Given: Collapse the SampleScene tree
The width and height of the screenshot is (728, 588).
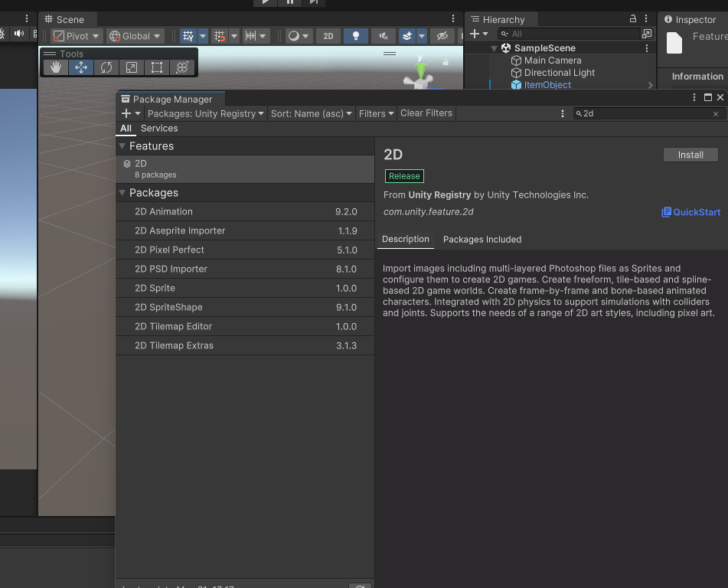Looking at the screenshot, I should click(494, 48).
